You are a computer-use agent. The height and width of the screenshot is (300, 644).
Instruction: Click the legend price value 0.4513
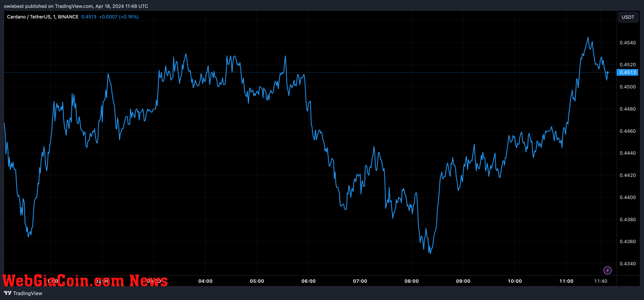(89, 17)
